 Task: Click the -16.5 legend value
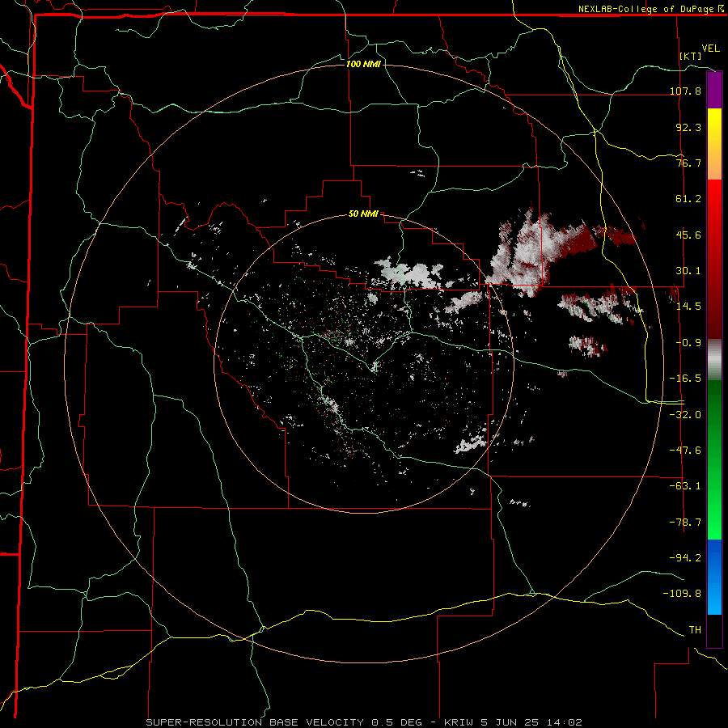pyautogui.click(x=685, y=379)
